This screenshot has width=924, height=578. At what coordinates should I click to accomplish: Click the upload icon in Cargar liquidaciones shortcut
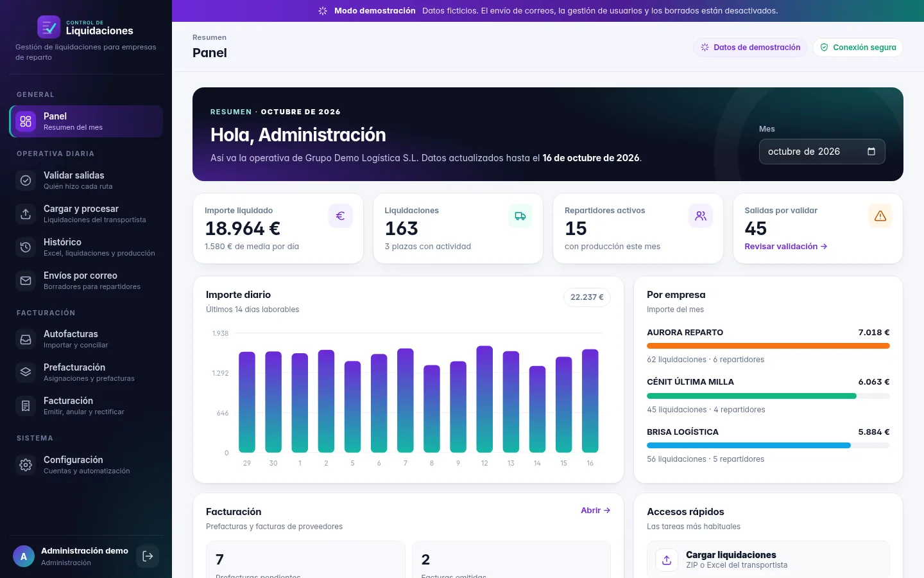pos(667,560)
